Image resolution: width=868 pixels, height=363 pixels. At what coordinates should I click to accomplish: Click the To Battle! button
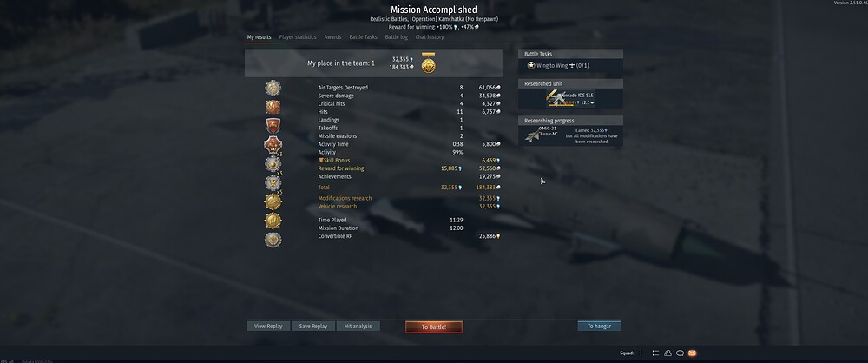[x=433, y=327]
